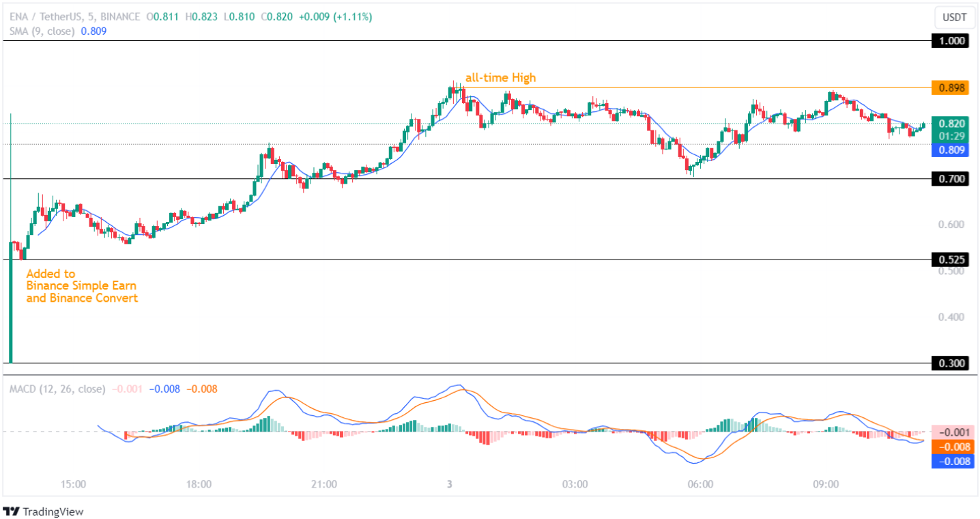980x519 pixels.
Task: Click the 06:00 time axis label
Action: click(x=701, y=484)
